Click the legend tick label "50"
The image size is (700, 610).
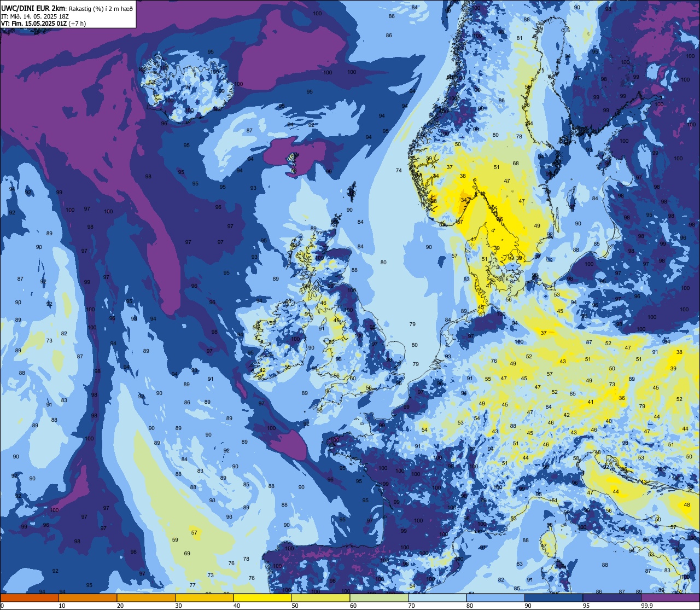295,606
